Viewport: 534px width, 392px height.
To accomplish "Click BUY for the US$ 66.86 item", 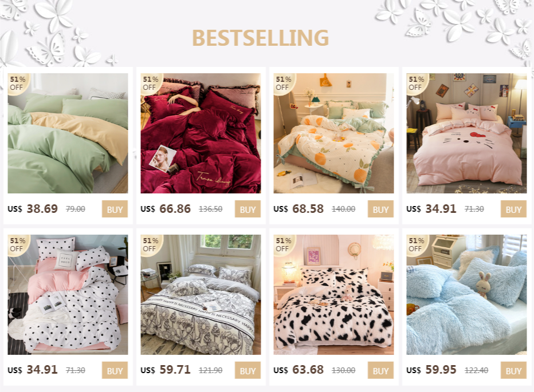I will click(248, 209).
